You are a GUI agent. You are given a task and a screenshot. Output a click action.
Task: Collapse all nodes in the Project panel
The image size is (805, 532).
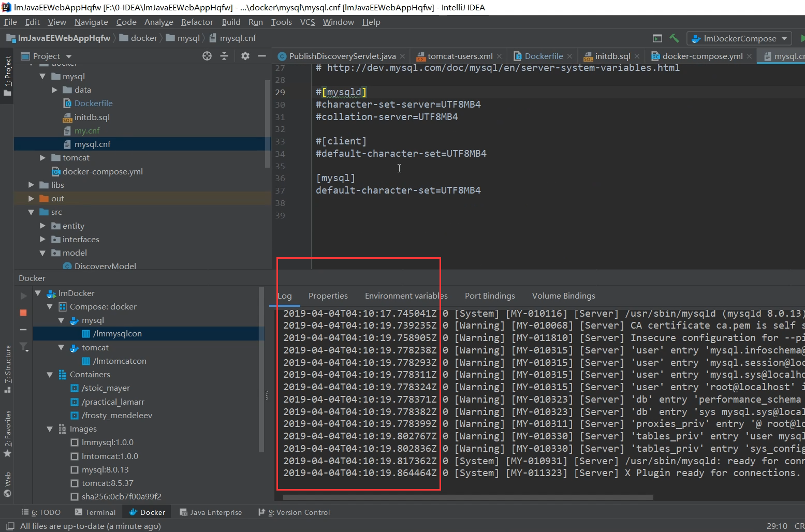coord(224,56)
